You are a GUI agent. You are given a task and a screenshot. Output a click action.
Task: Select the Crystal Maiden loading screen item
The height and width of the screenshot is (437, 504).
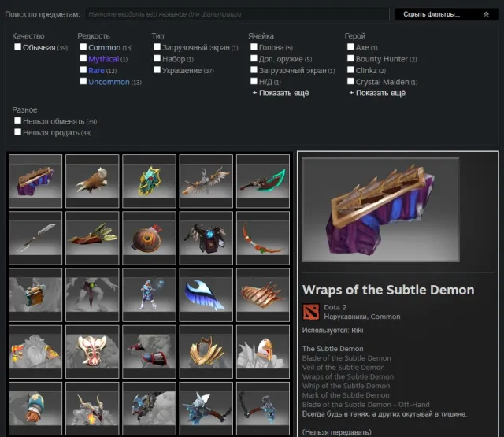(149, 295)
